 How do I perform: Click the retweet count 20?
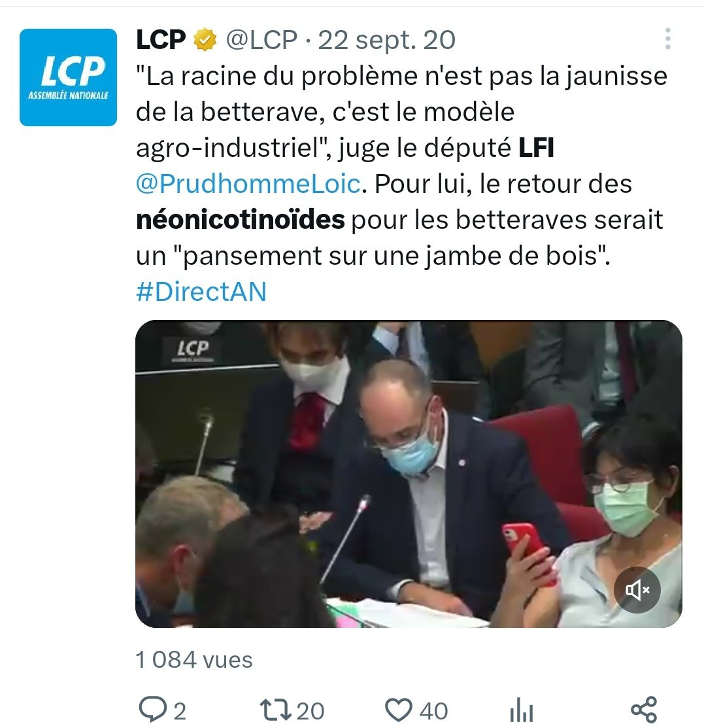[x=310, y=711]
